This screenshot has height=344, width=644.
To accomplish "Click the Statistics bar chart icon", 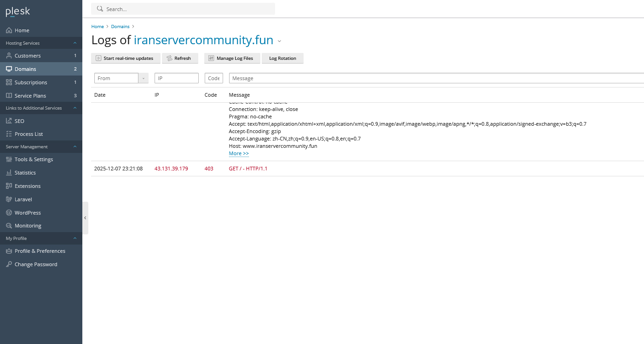I will 9,173.
